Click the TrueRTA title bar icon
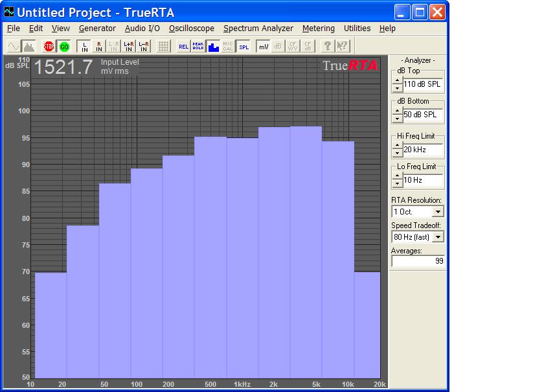Screen dimensions: 544x392 9,12
